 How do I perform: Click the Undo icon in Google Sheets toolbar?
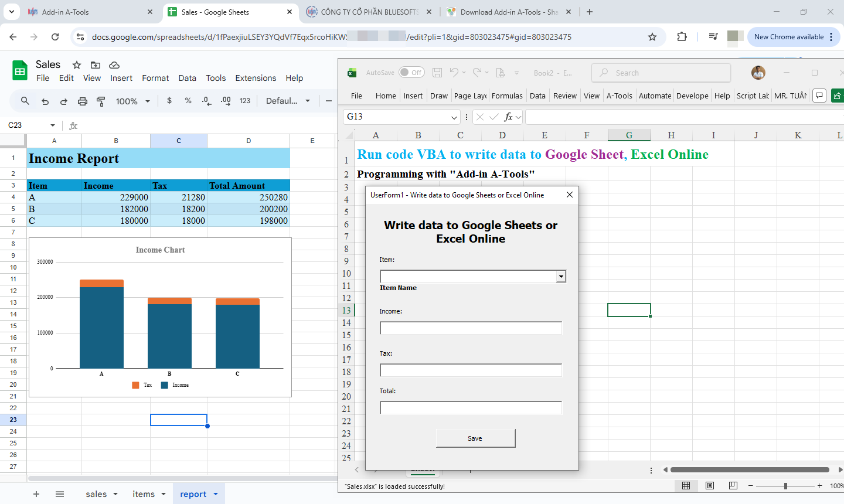point(45,101)
